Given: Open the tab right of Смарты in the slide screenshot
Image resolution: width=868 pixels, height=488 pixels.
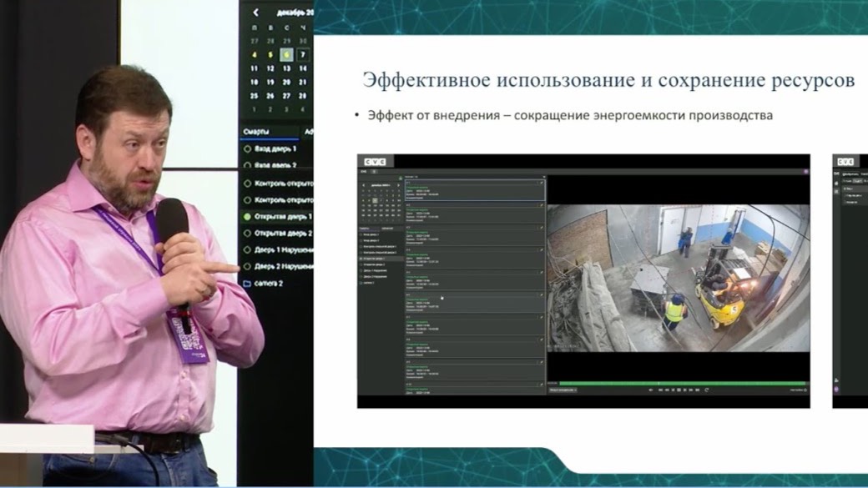Looking at the screenshot, I should pyautogui.click(x=387, y=229).
